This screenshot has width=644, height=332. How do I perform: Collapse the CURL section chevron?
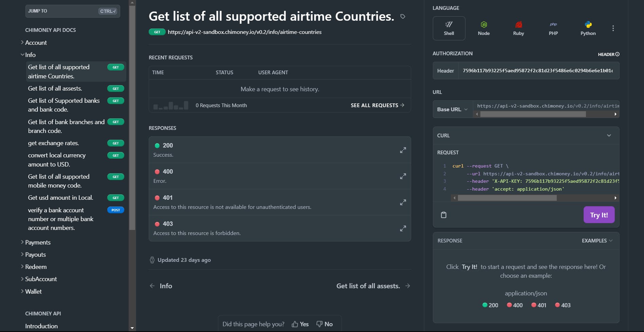pos(609,135)
